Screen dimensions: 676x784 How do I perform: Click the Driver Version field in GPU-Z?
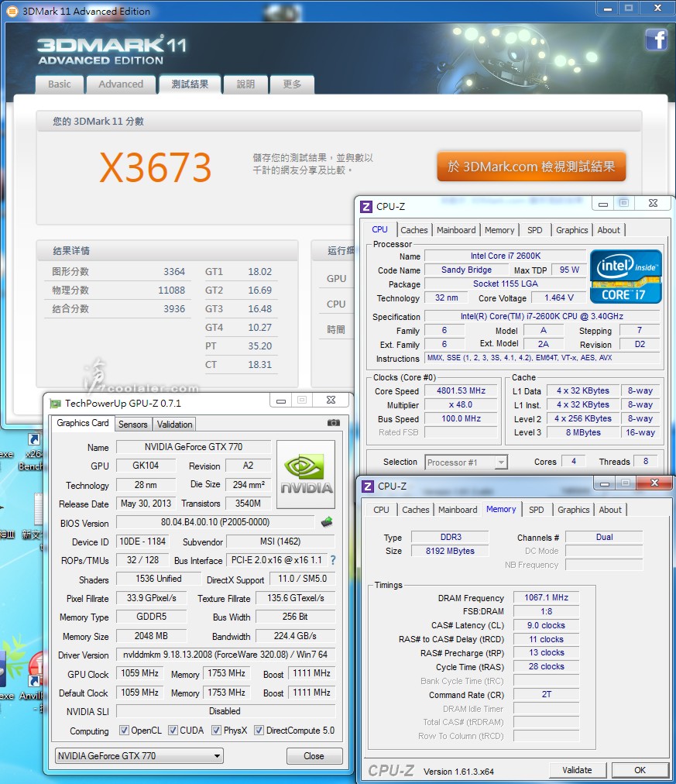225,654
